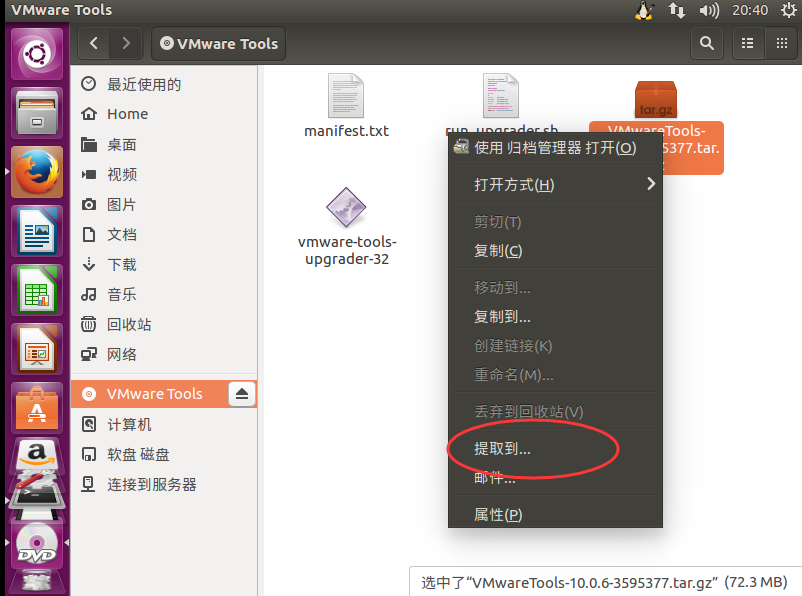Open 图片 pictures folder in sidebar
The width and height of the screenshot is (802, 596).
tap(164, 205)
